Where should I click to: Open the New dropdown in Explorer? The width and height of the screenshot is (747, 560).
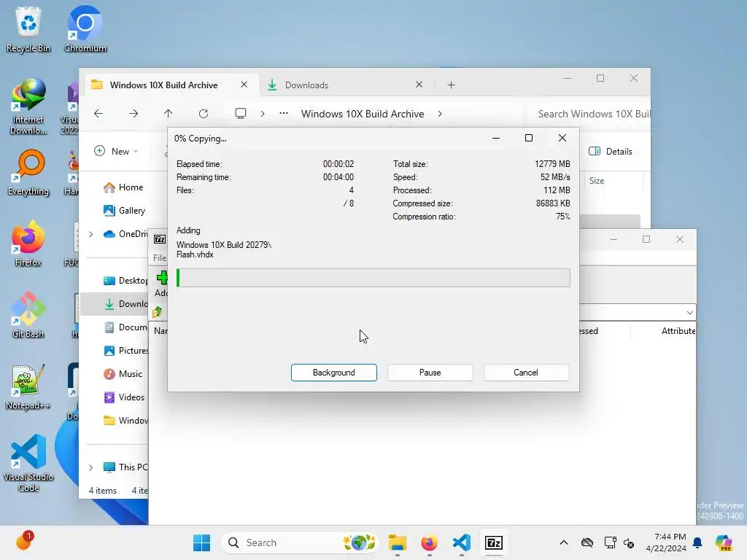[116, 151]
